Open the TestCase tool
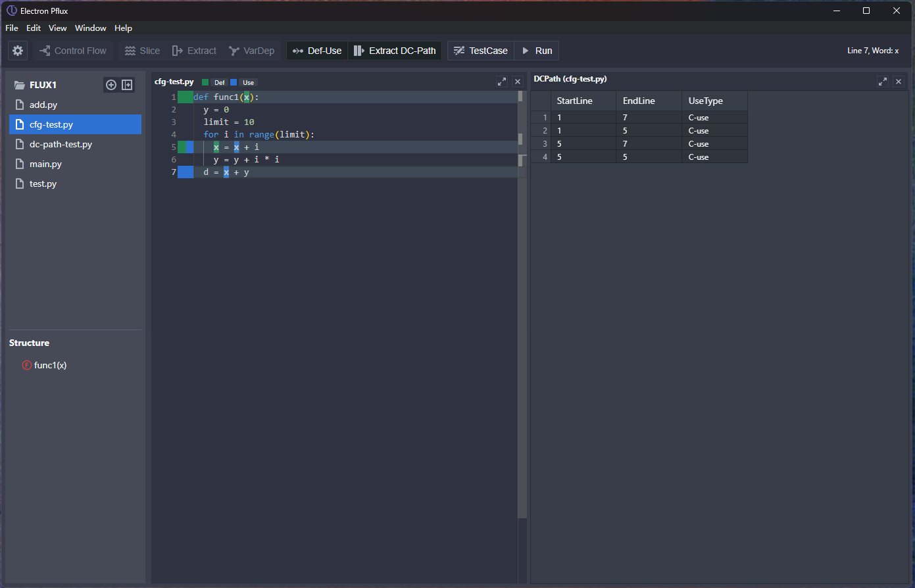915x588 pixels. [481, 51]
